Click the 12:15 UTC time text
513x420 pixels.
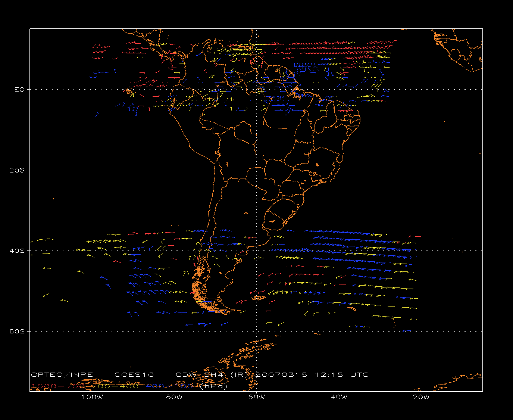coord(342,374)
